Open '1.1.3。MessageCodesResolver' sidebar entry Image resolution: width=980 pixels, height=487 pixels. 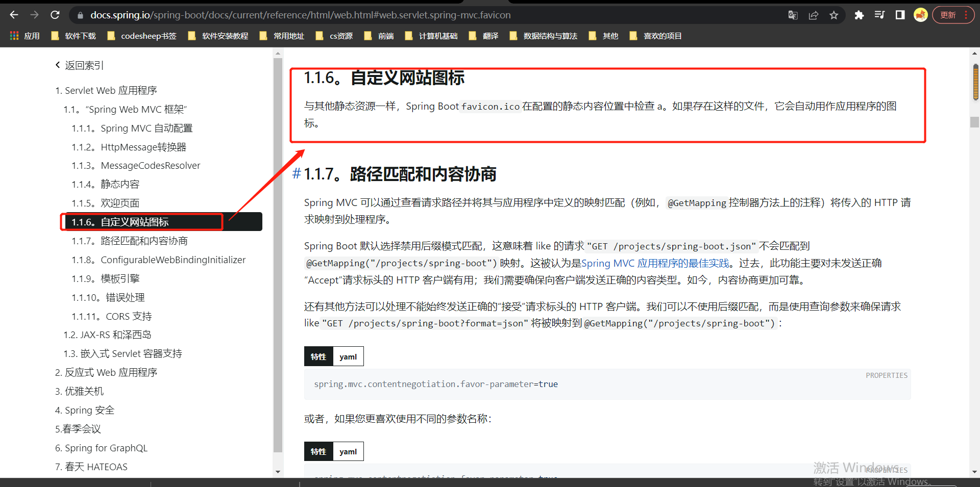point(136,165)
